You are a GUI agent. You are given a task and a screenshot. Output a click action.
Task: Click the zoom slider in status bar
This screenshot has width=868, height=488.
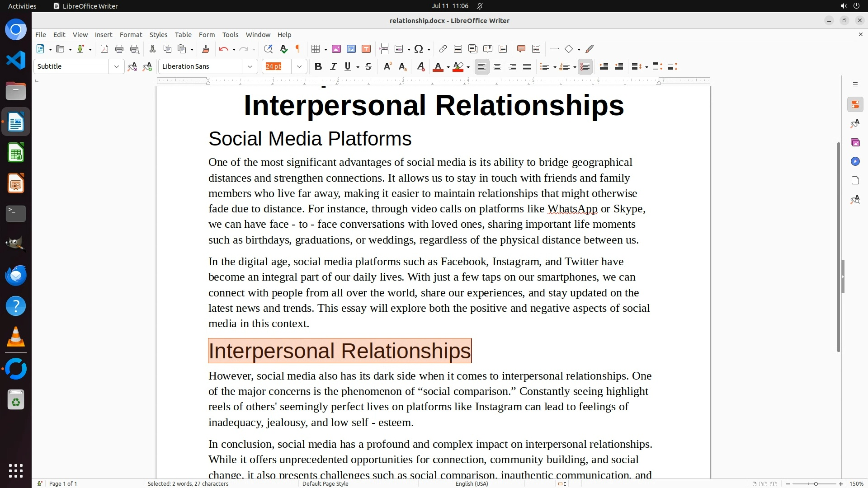click(816, 483)
